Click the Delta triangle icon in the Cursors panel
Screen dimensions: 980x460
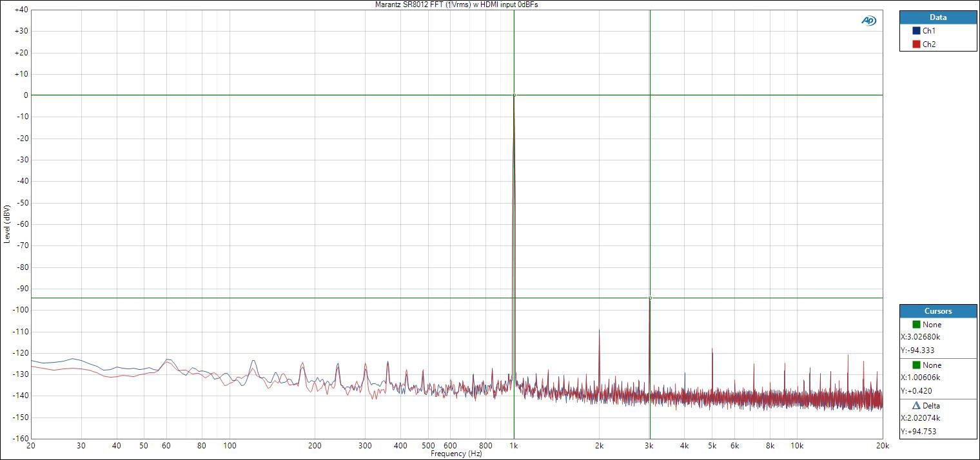pyautogui.click(x=916, y=406)
